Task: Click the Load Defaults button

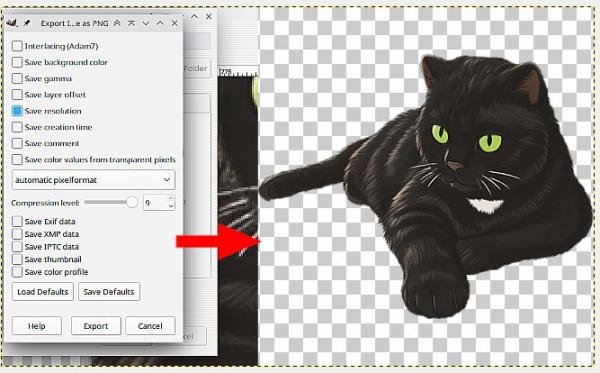Action: pyautogui.click(x=43, y=292)
